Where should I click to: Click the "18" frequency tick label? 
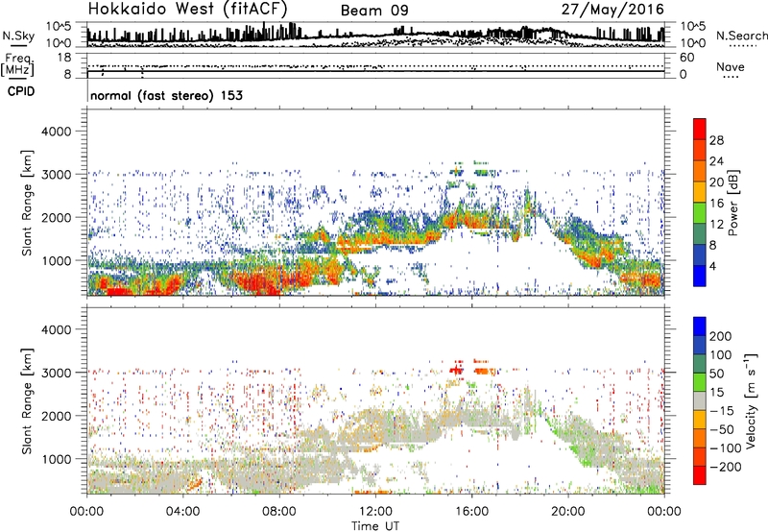point(64,58)
